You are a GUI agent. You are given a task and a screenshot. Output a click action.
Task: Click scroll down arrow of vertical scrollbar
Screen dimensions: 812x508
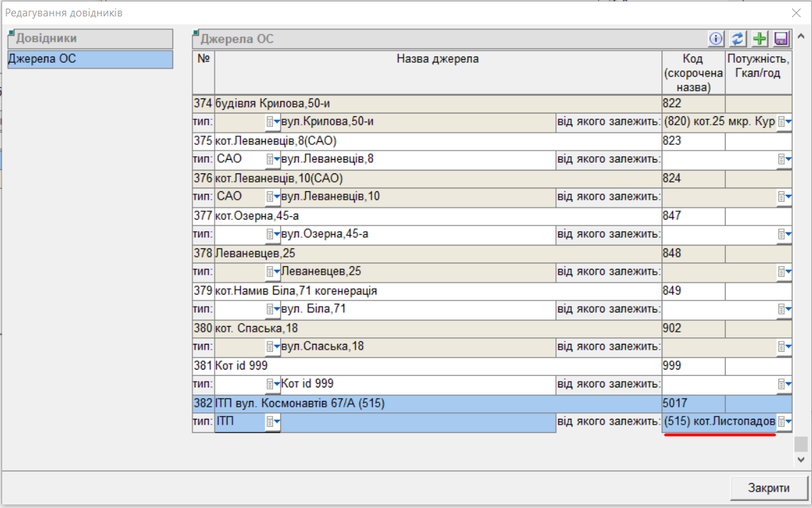pyautogui.click(x=801, y=460)
